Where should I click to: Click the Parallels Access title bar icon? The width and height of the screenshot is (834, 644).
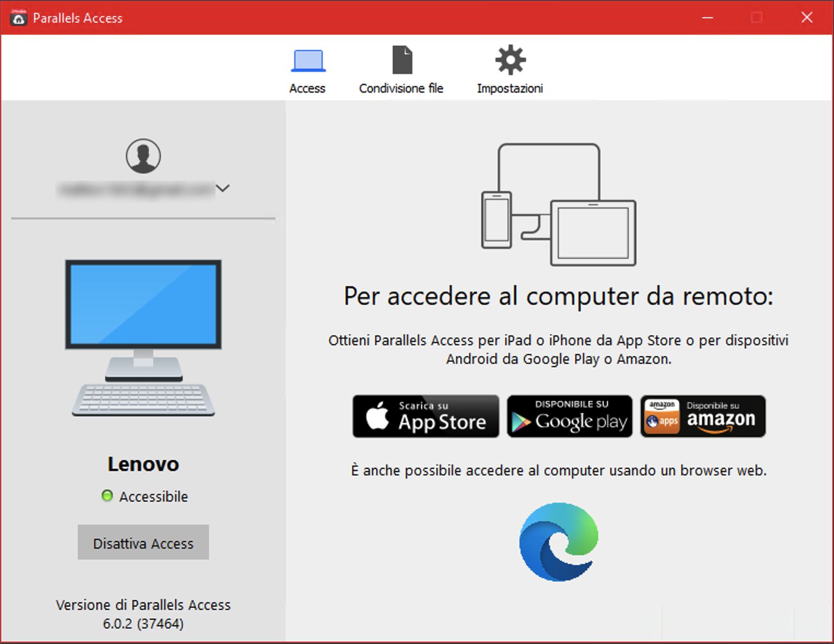point(18,18)
